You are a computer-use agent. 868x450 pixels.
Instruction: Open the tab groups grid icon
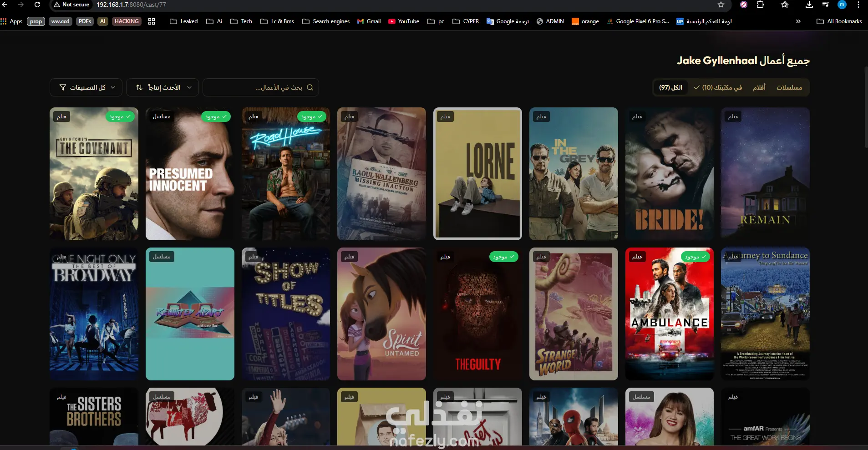152,21
